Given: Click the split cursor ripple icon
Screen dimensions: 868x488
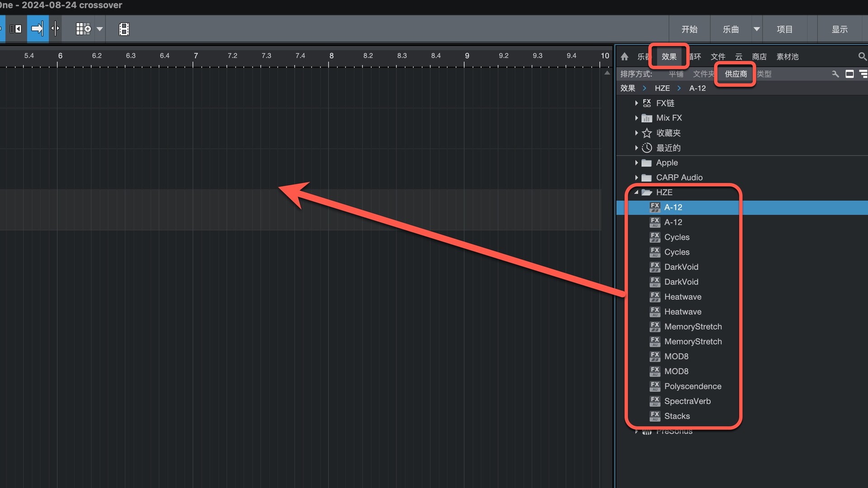Looking at the screenshot, I should (55, 29).
